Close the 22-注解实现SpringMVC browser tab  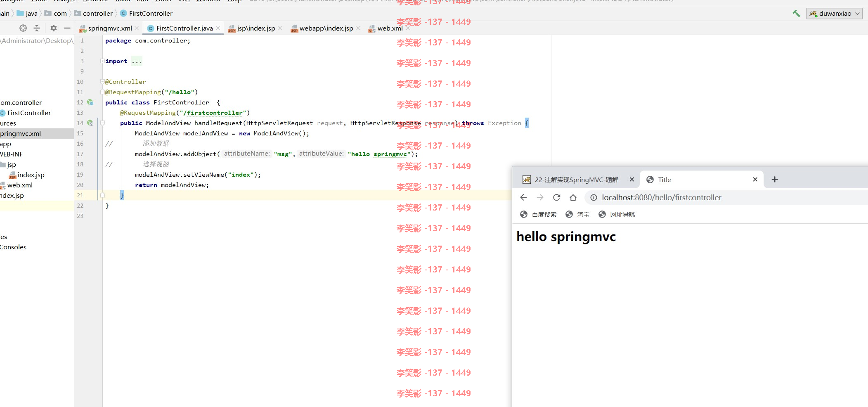tap(631, 180)
